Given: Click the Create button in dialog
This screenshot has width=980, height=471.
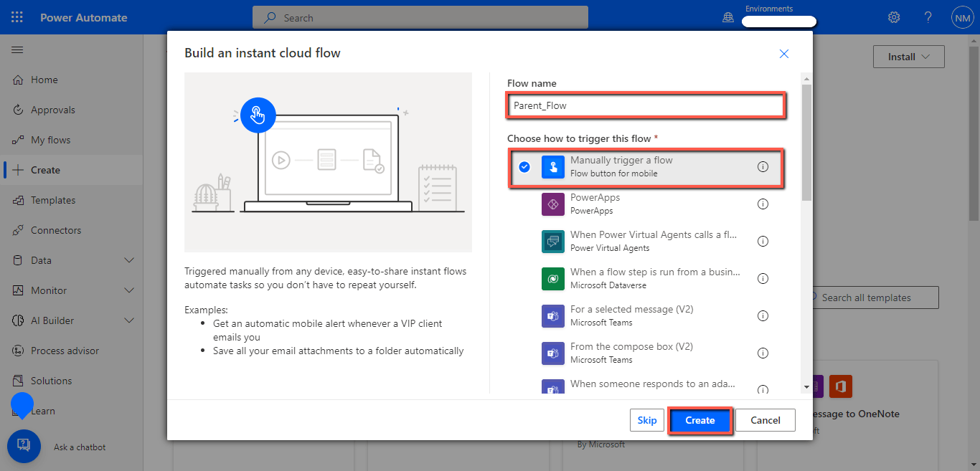Looking at the screenshot, I should click(x=699, y=420).
